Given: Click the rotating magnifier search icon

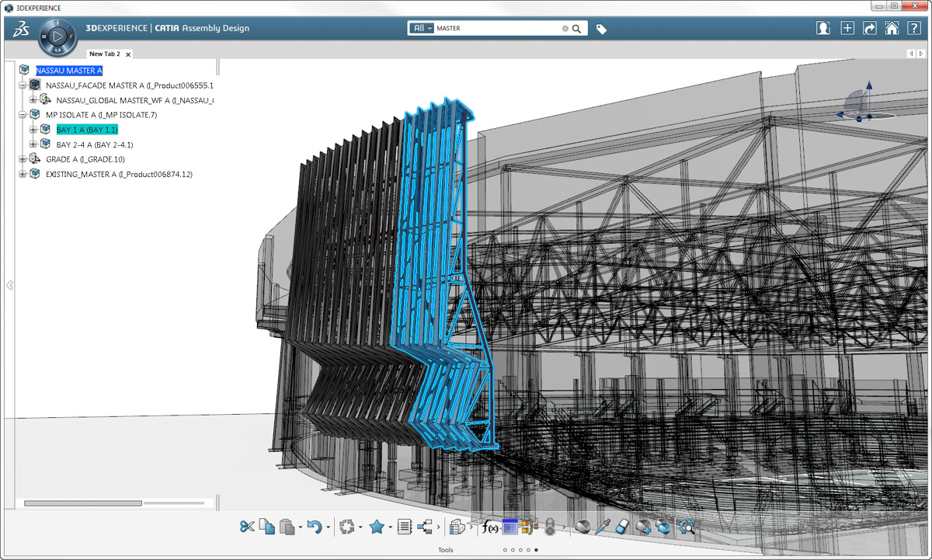Looking at the screenshot, I should pyautogui.click(x=687, y=527).
